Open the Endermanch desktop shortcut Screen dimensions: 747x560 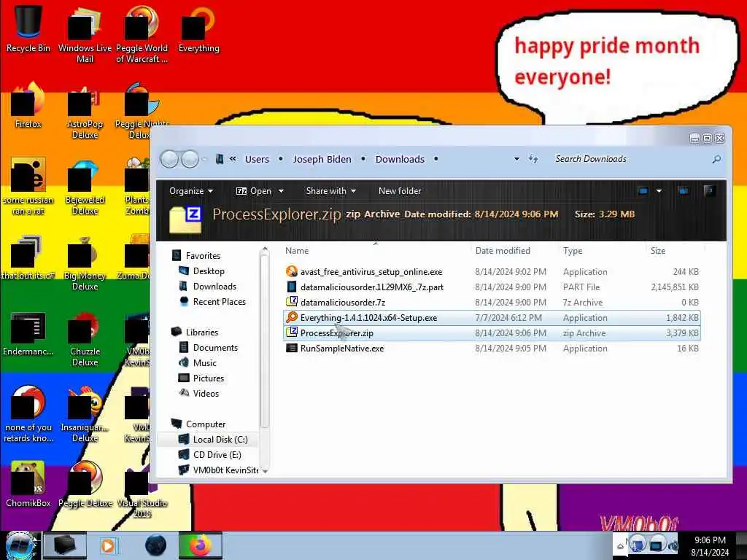(28, 333)
